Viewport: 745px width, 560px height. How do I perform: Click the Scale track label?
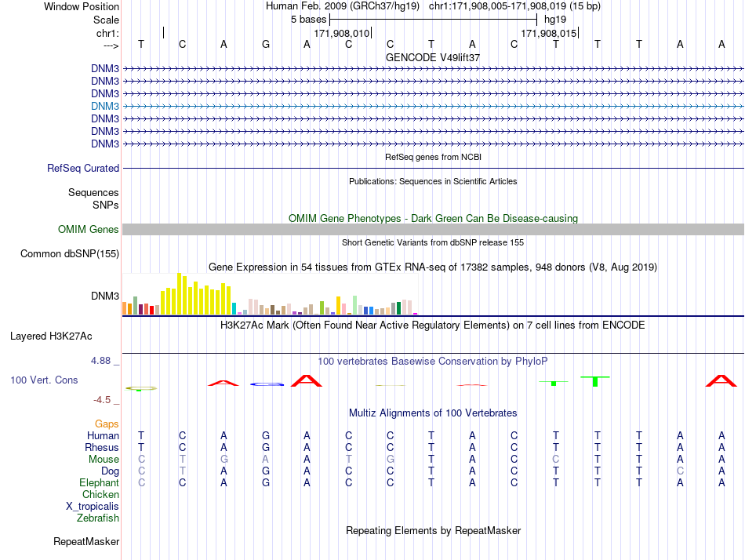[106, 20]
